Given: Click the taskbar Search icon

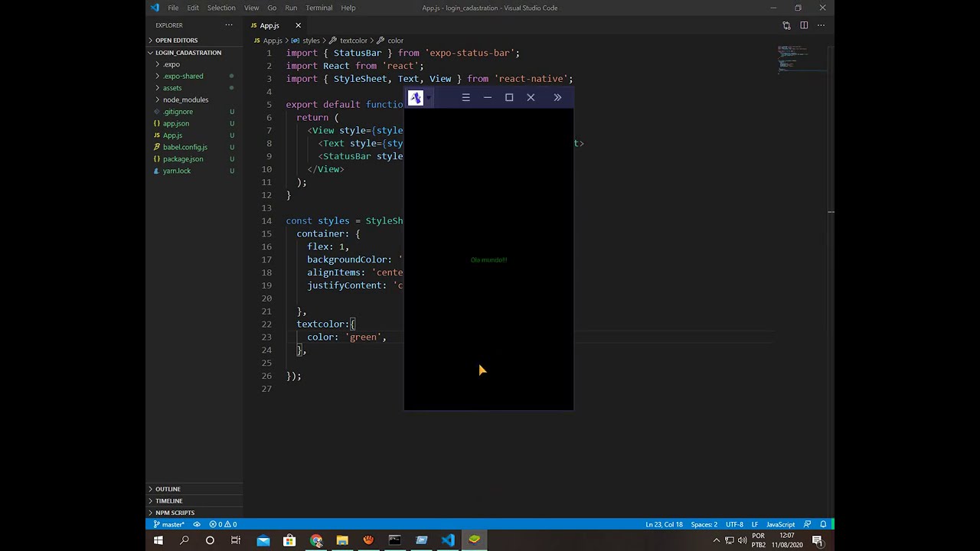Looking at the screenshot, I should click(x=184, y=540).
